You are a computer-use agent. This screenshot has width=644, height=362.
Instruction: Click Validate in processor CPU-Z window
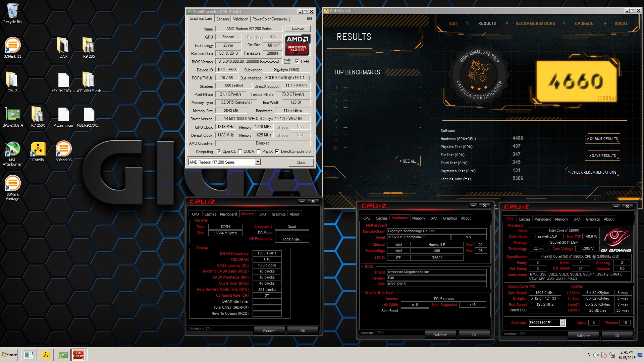pos(583,336)
